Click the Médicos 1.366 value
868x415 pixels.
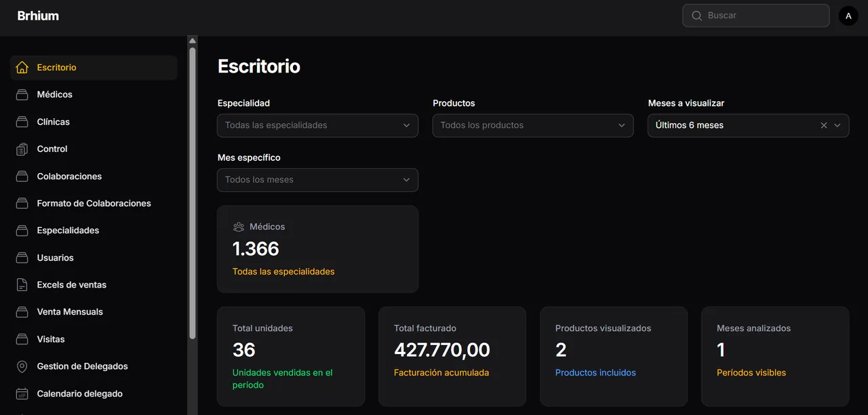tap(256, 249)
